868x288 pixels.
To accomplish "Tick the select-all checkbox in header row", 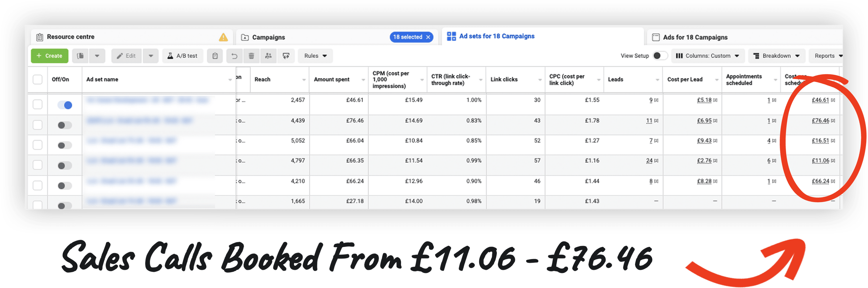I will click(37, 80).
